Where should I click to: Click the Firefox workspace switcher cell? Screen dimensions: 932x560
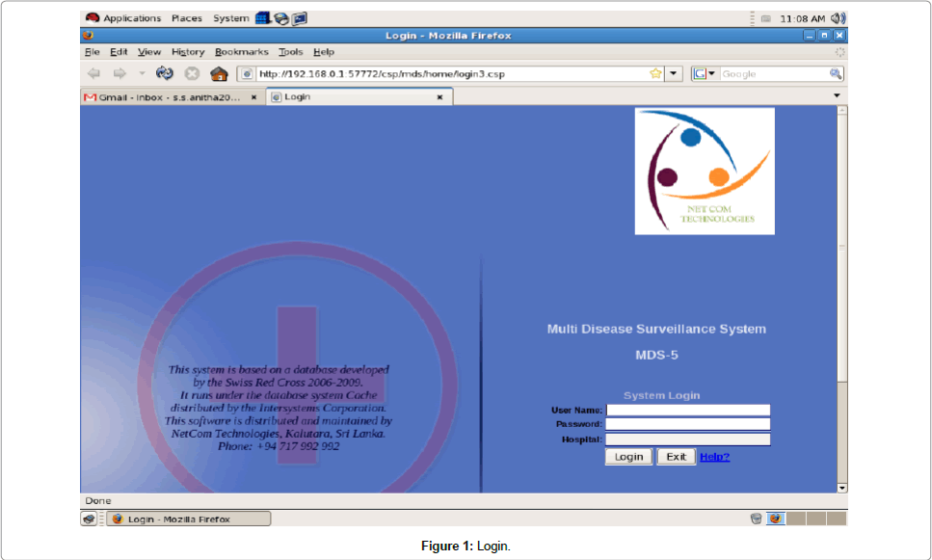pyautogui.click(x=776, y=519)
